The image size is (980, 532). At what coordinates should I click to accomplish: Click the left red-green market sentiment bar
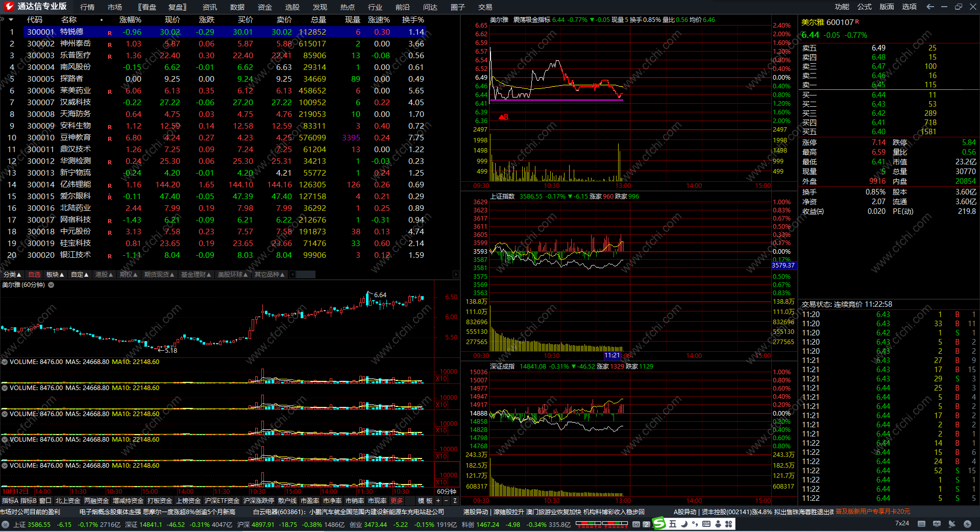click(x=589, y=524)
